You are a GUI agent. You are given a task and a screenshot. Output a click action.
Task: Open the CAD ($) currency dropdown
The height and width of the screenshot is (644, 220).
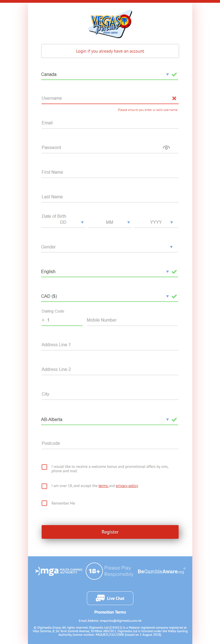[x=110, y=296]
